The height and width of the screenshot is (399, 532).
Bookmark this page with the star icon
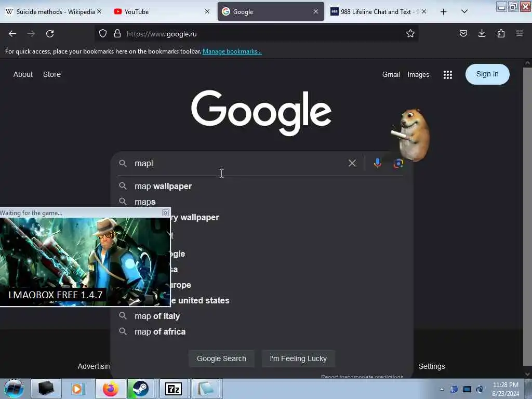(x=410, y=34)
